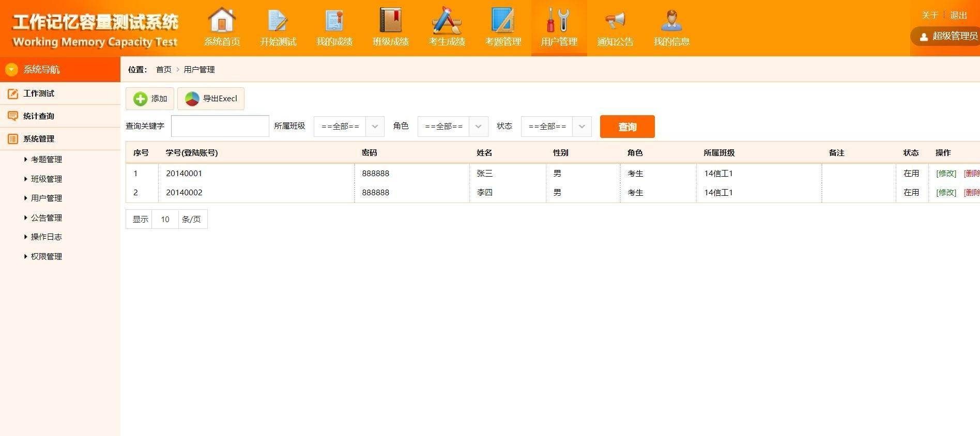
Task: Click the orange 查询 search button
Action: [x=627, y=127]
